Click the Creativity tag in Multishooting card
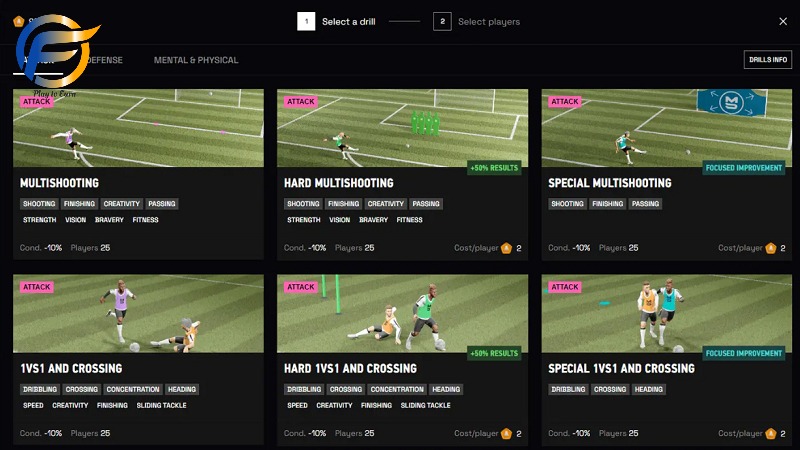This screenshot has width=800, height=450. coord(121,204)
